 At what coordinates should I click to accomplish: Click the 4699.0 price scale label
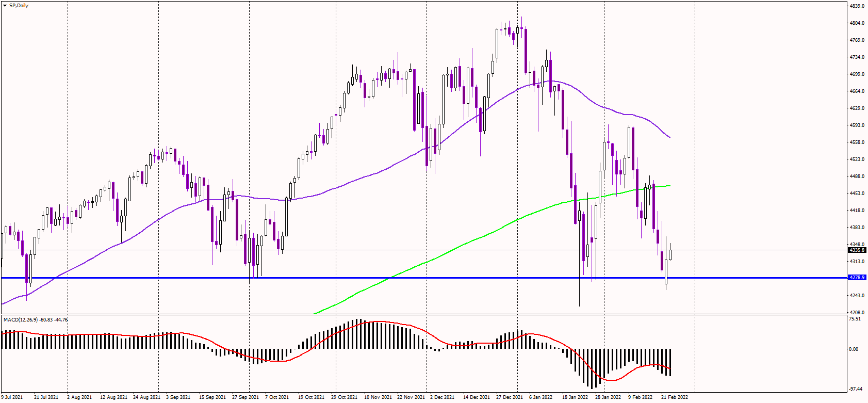[857, 74]
